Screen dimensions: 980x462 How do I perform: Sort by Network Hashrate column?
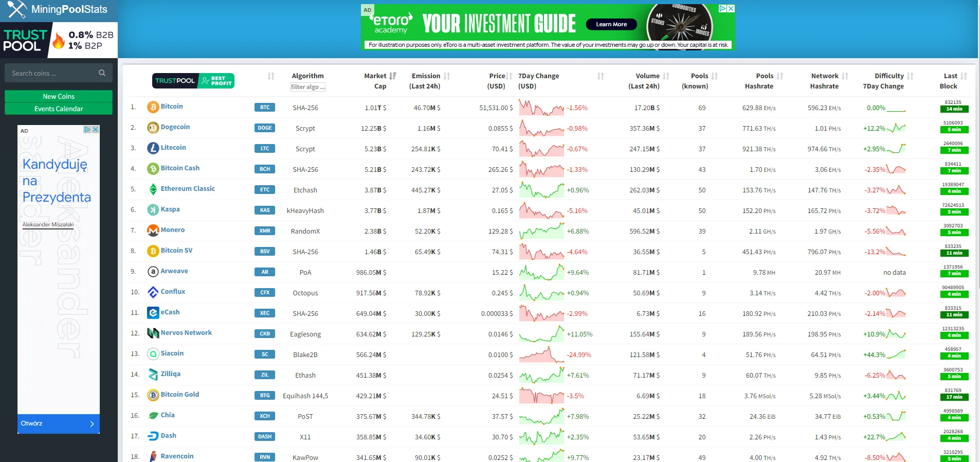pos(845,76)
